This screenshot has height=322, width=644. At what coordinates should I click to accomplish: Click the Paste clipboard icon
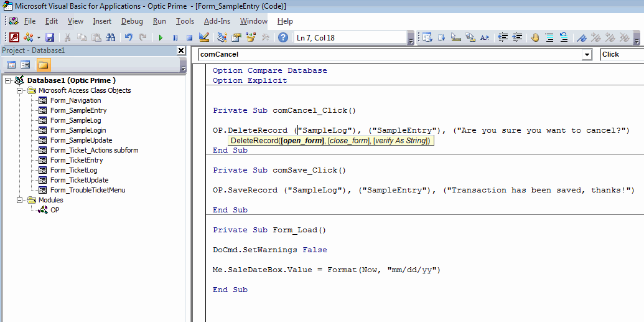[96, 37]
